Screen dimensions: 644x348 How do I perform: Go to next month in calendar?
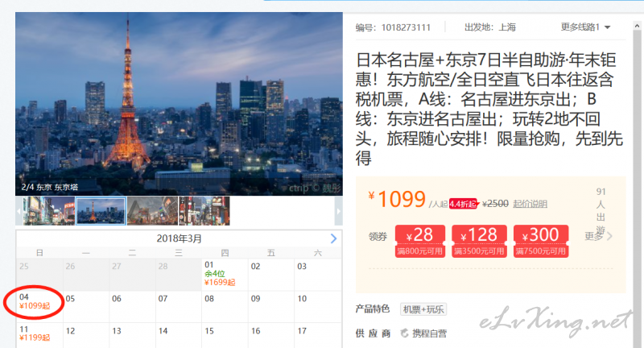(333, 238)
